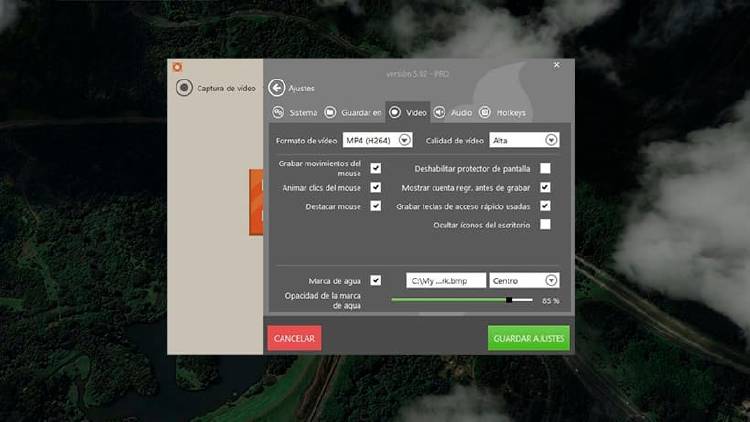Viewport: 750px width, 422px height.
Task: Click the Calidad de vídeo label
Action: pyautogui.click(x=454, y=141)
